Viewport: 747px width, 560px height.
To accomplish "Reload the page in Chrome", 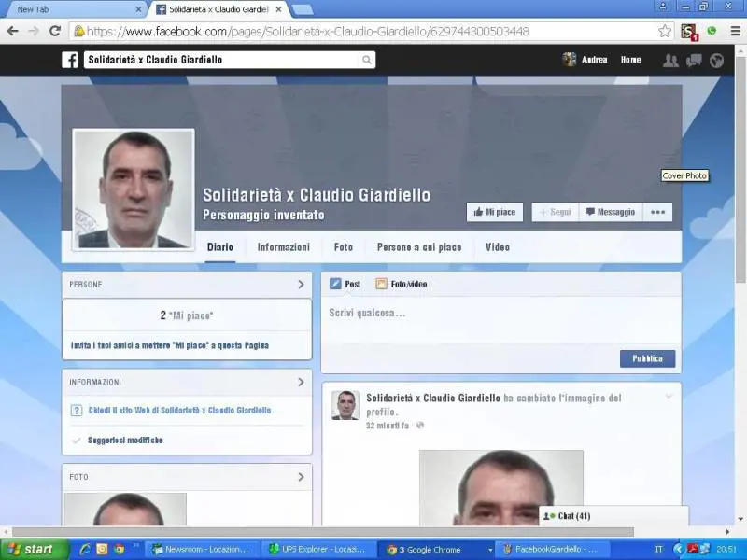I will 55,31.
